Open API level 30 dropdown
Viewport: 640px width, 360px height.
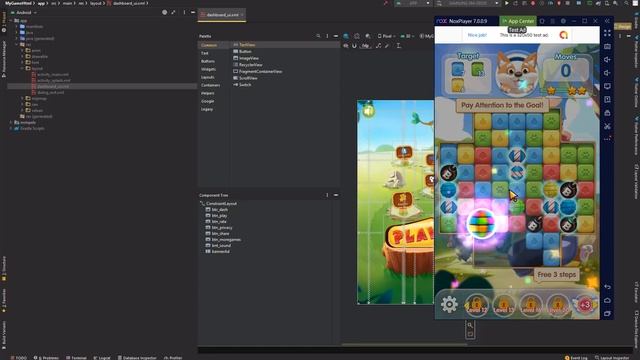click(407, 36)
